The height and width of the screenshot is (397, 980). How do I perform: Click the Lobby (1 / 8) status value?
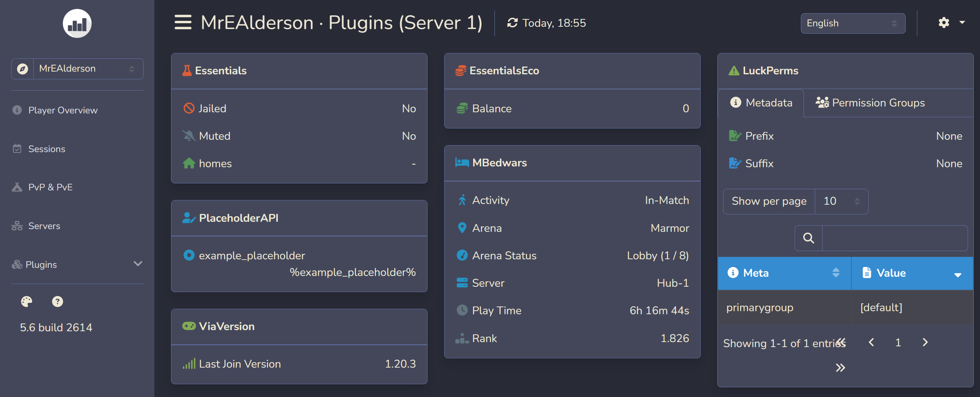tap(658, 256)
